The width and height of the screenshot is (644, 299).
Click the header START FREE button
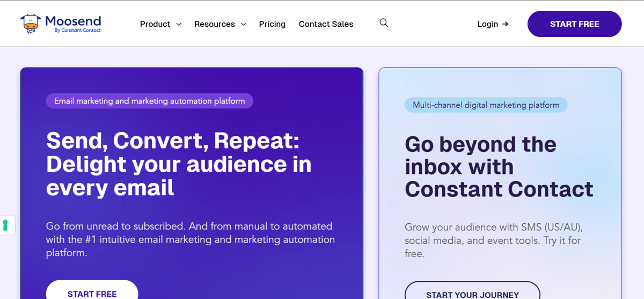tap(574, 24)
